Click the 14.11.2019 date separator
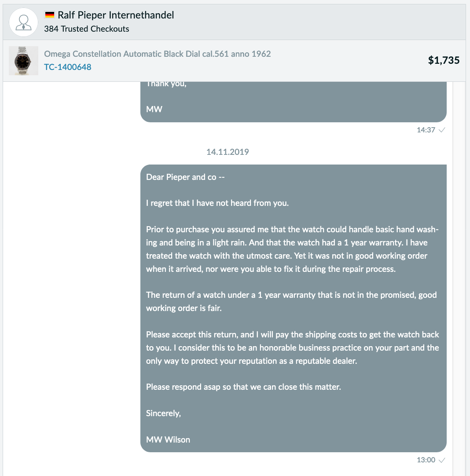This screenshot has width=470, height=476. (228, 152)
